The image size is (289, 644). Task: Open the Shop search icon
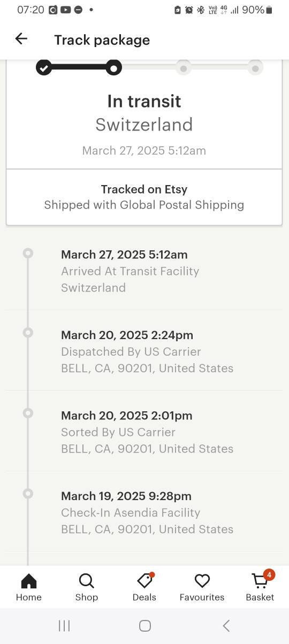(86, 581)
